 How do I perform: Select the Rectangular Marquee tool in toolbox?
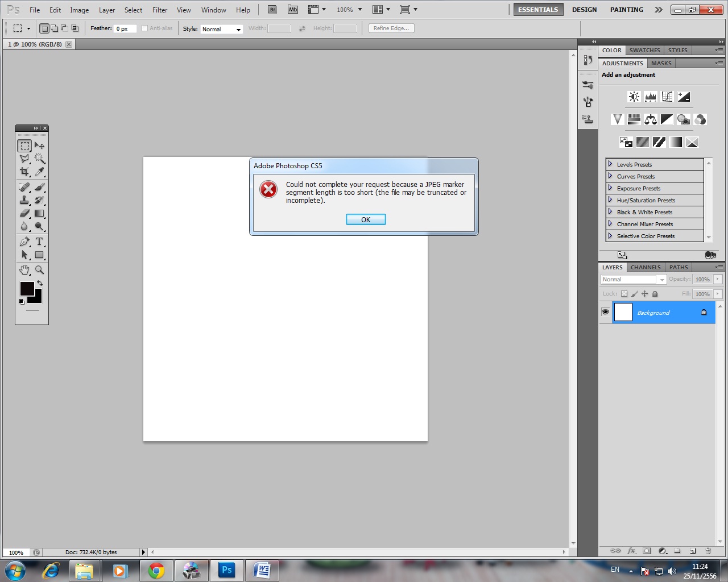[24, 145]
